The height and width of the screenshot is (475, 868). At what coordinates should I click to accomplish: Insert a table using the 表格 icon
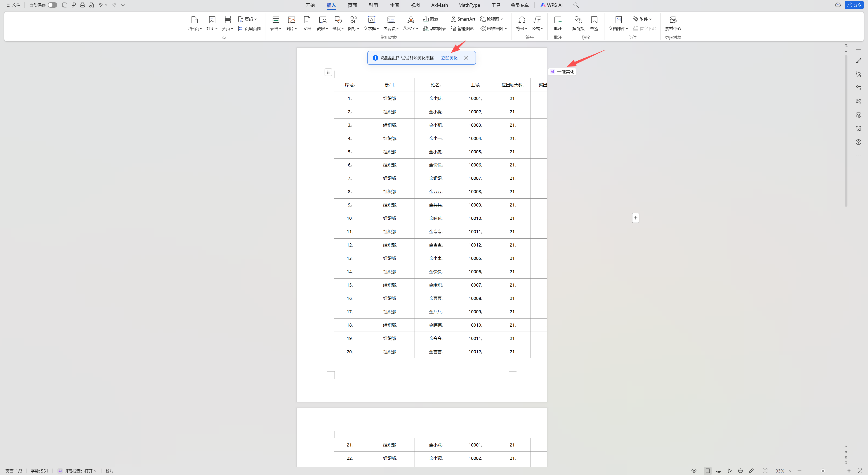coord(276,20)
